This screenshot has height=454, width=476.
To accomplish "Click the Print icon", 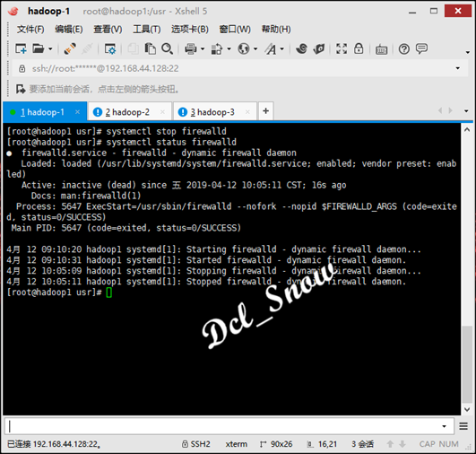I will [191, 48].
